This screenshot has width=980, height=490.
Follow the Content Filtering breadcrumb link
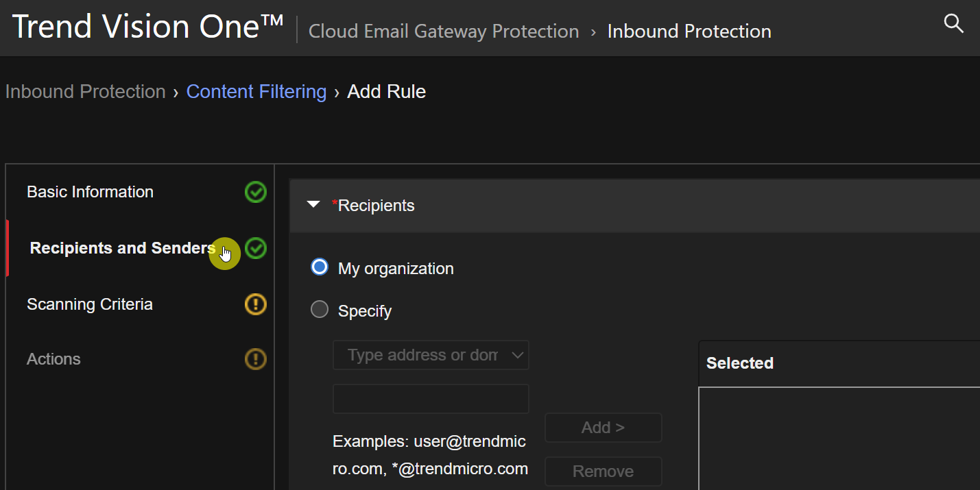[256, 92]
